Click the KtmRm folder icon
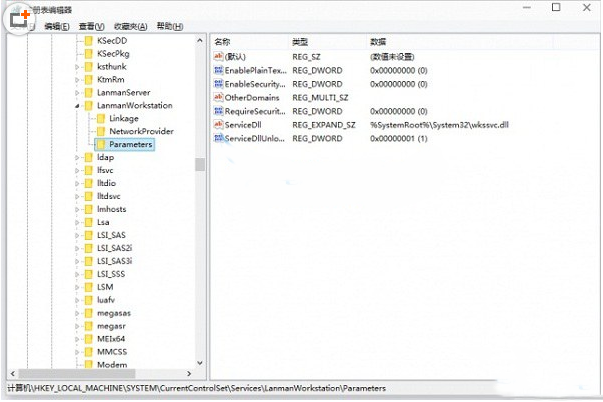 (89, 80)
